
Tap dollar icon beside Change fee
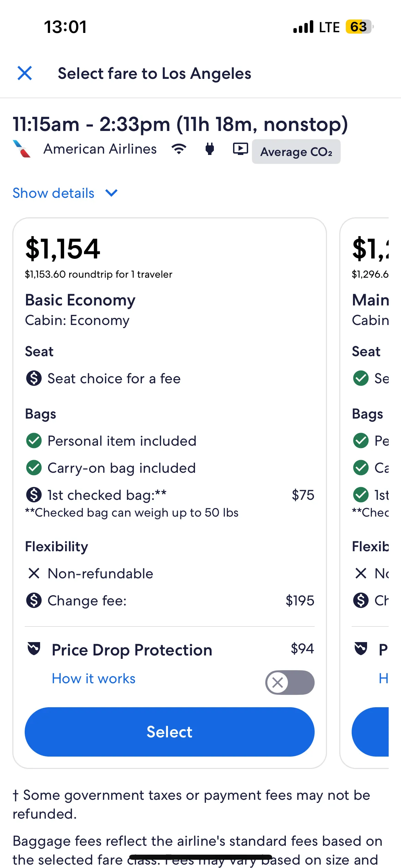click(x=34, y=600)
